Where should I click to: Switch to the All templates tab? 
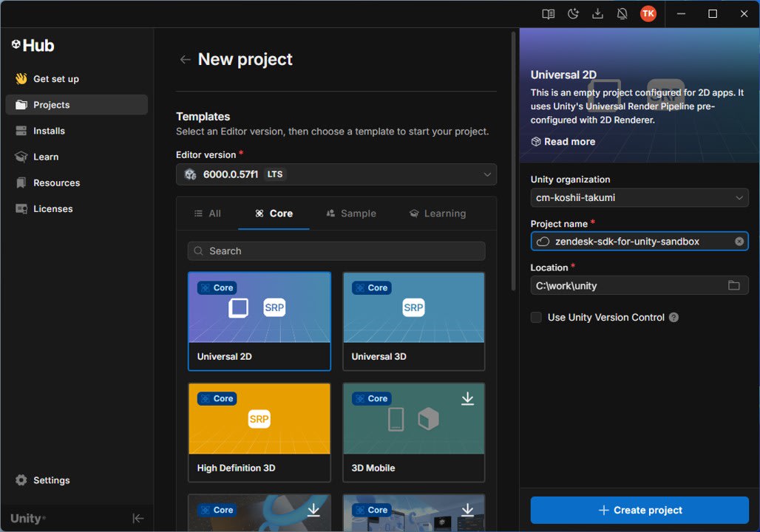pos(208,214)
